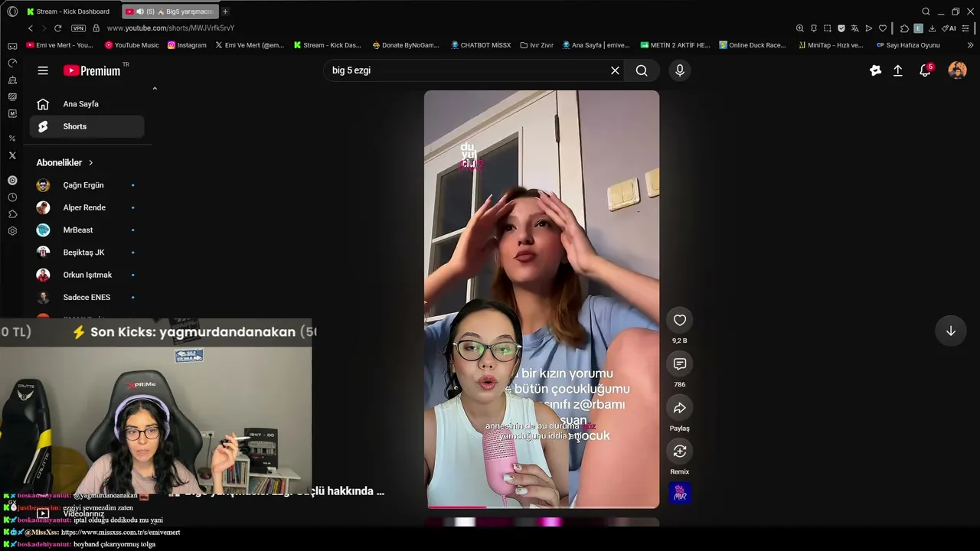Open the extensions cube icon in sidebar

pos(12,214)
